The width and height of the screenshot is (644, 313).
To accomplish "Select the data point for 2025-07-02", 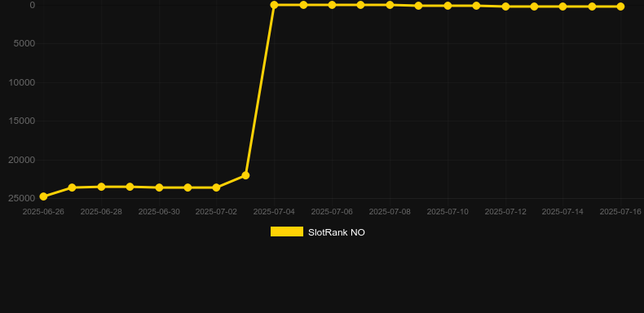I will [x=217, y=187].
